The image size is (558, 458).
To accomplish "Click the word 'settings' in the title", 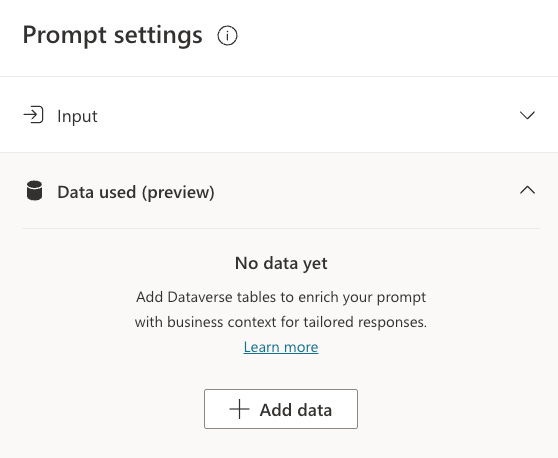I will [158, 36].
